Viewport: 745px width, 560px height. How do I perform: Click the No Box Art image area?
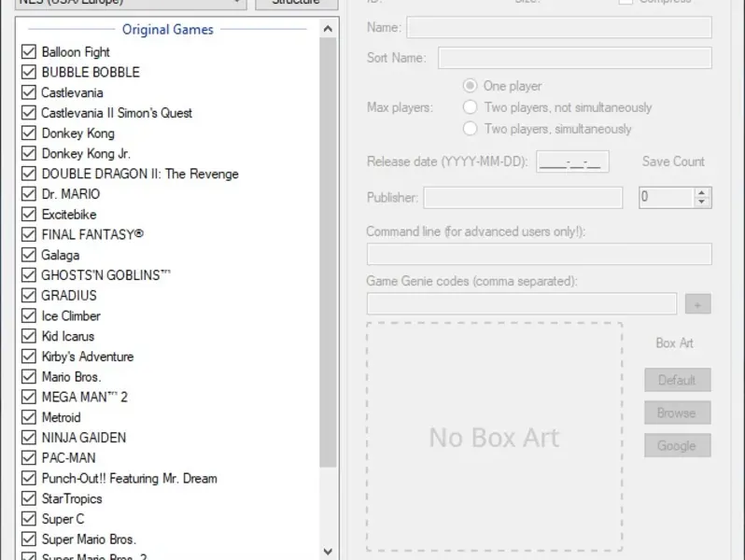(x=494, y=437)
